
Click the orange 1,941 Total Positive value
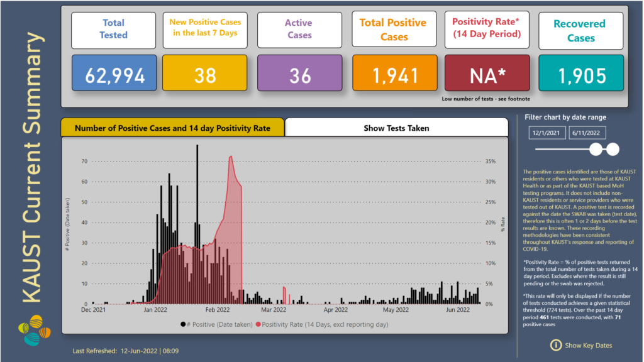pos(394,75)
